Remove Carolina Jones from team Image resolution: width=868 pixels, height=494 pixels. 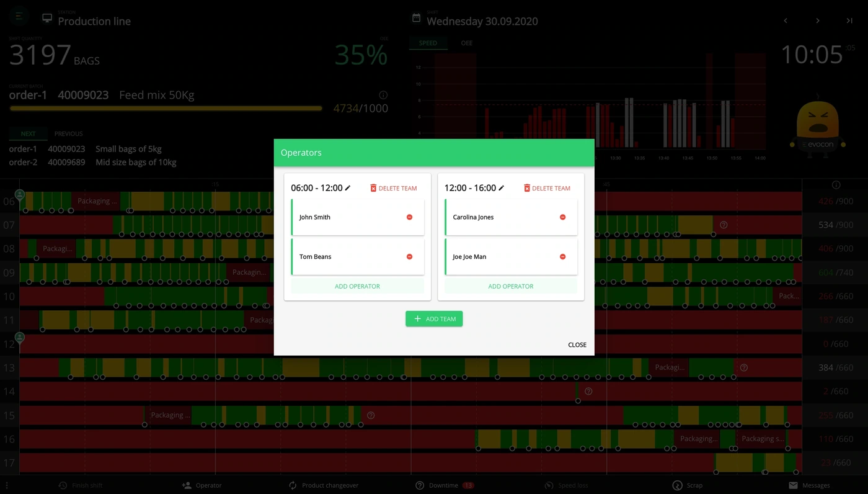tap(563, 217)
